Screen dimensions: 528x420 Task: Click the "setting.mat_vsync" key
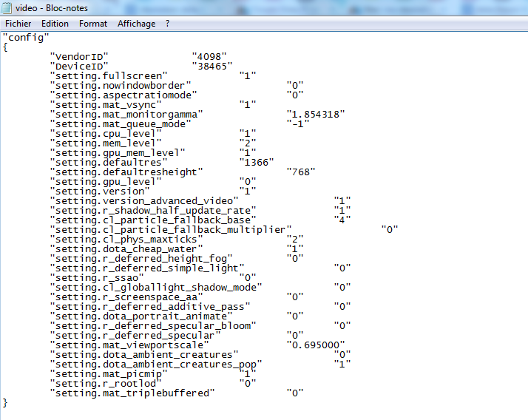coord(106,105)
